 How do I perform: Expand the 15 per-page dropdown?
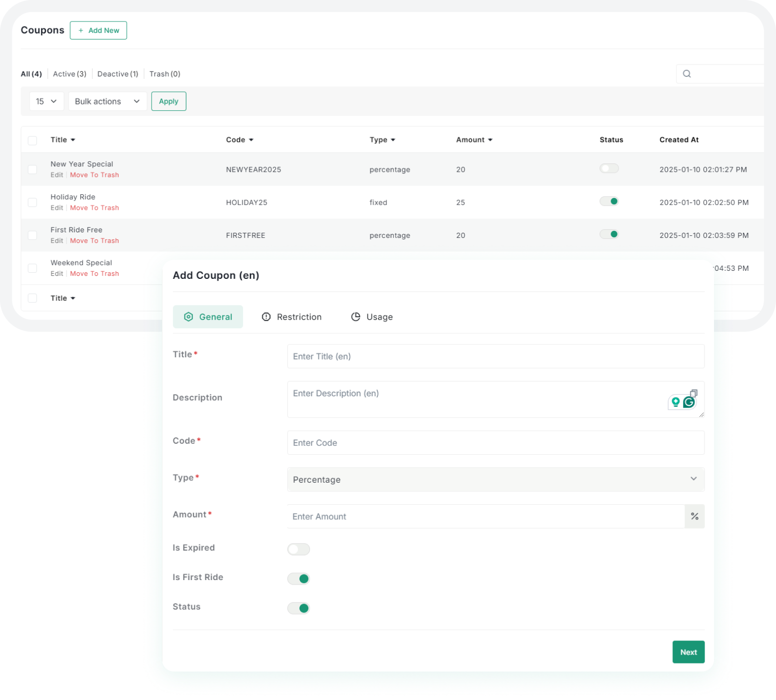46,101
